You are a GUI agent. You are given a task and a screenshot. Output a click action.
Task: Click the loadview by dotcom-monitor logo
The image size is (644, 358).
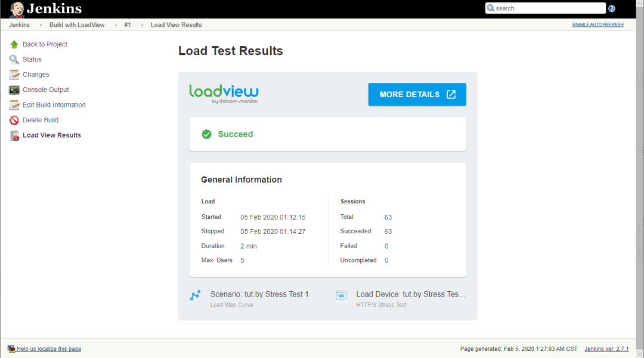pyautogui.click(x=224, y=94)
